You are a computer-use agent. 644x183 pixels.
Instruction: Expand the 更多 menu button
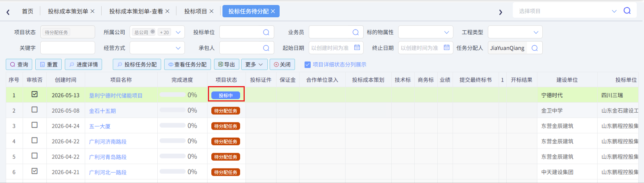click(x=254, y=65)
